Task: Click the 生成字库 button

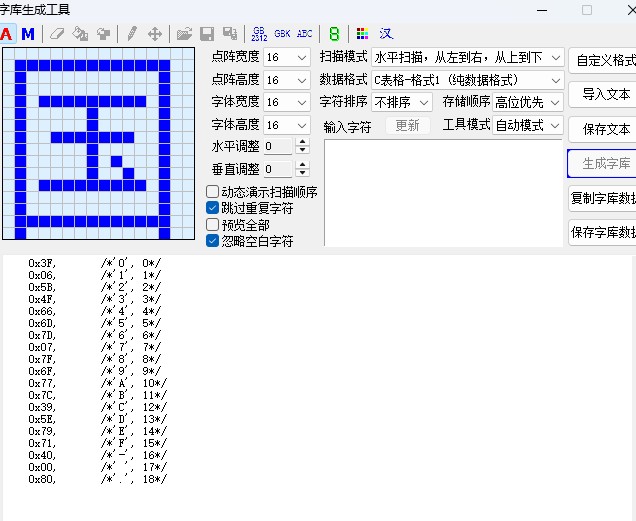Action: click(602, 164)
